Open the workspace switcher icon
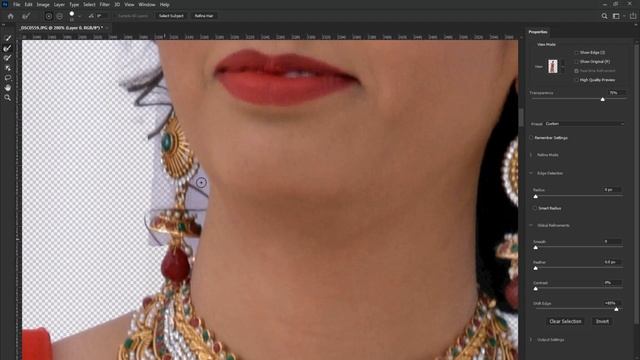640x360 pixels. pos(616,16)
